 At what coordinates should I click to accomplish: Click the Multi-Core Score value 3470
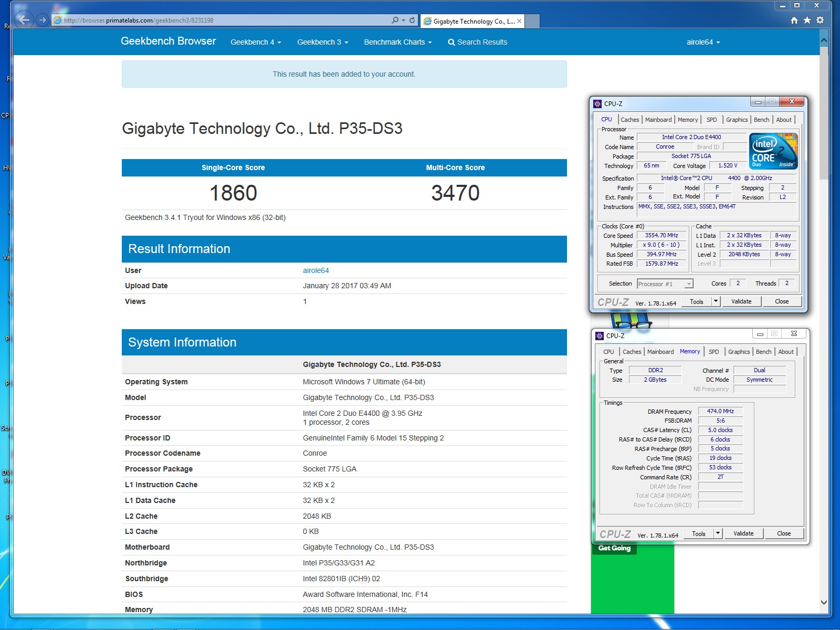pos(455,193)
